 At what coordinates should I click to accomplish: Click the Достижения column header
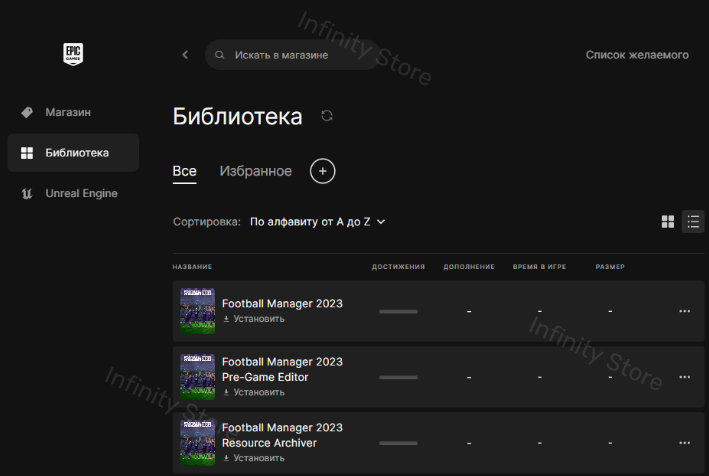[398, 267]
